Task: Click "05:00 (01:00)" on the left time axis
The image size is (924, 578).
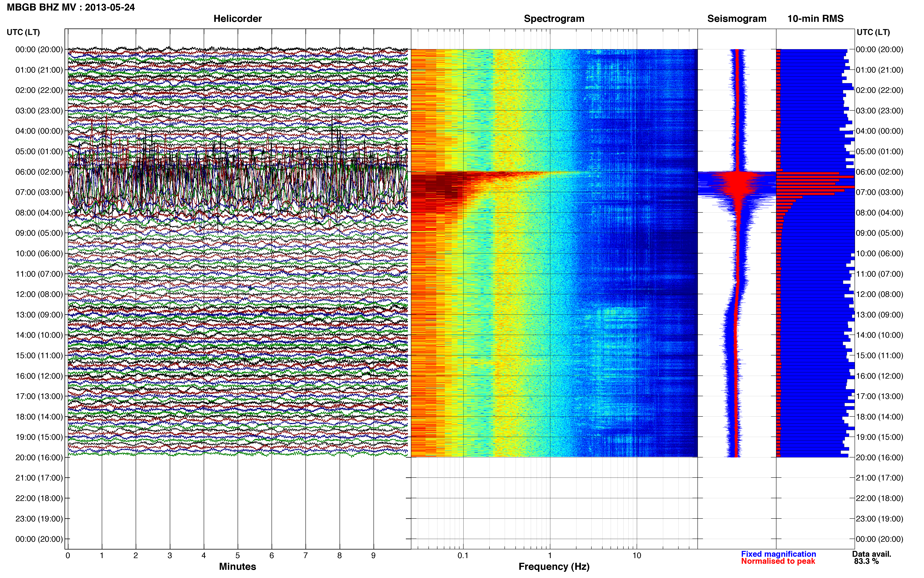Action: click(x=39, y=151)
